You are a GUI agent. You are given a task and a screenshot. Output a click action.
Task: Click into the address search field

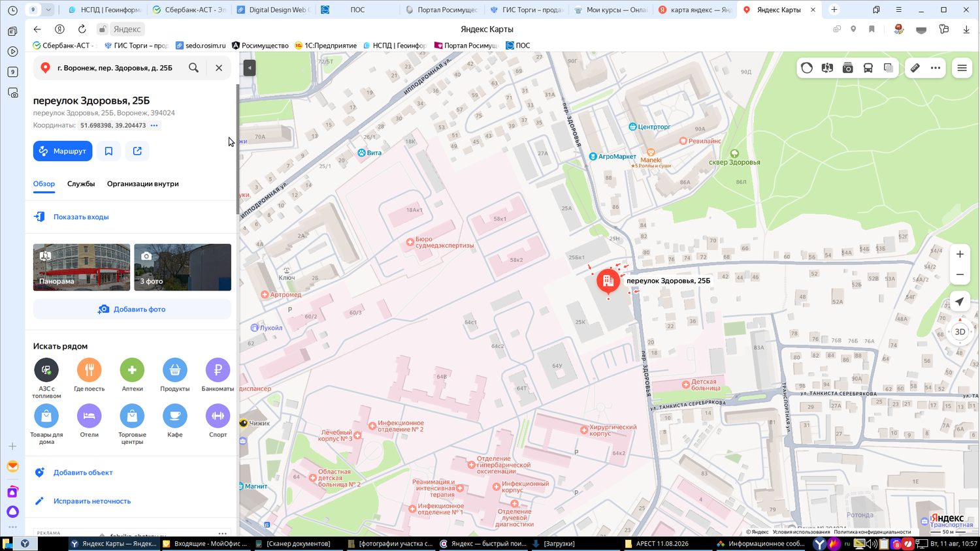tap(115, 68)
